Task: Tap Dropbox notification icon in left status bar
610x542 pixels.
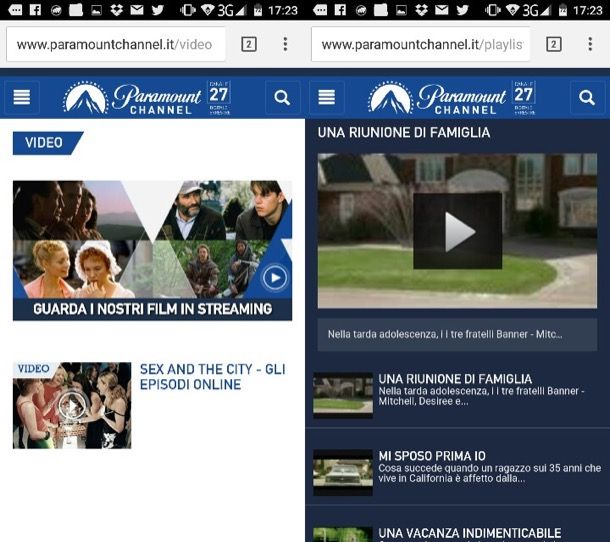Action: [x=117, y=10]
